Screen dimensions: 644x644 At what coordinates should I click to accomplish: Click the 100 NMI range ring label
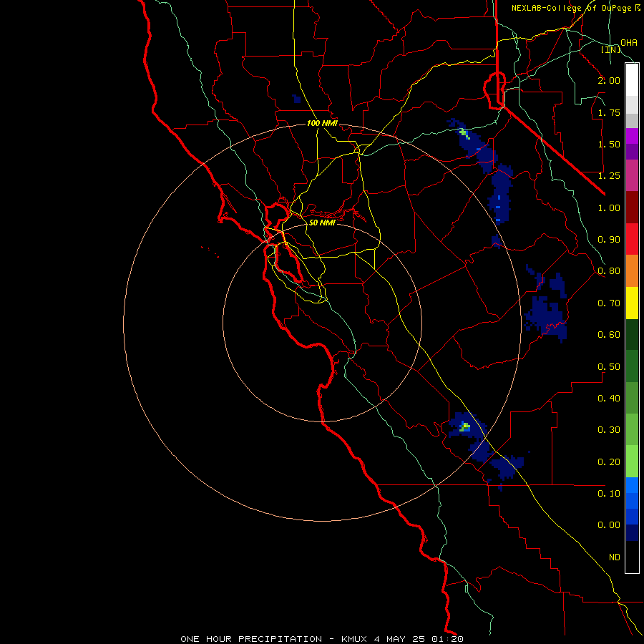322,123
